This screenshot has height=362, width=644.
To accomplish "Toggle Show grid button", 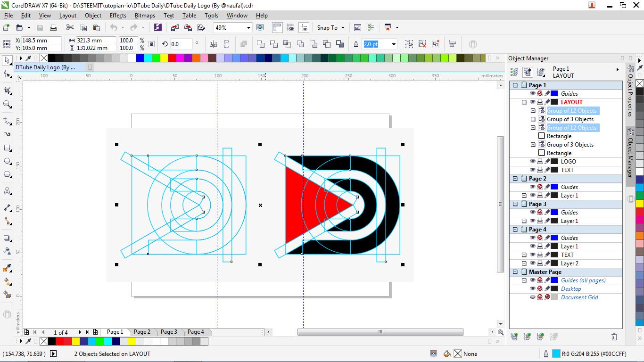I will [x=290, y=28].
